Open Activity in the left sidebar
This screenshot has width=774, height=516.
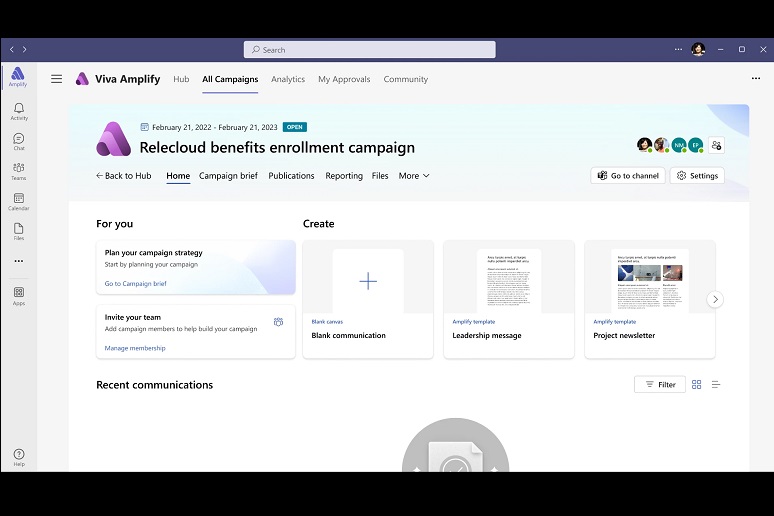pos(18,111)
